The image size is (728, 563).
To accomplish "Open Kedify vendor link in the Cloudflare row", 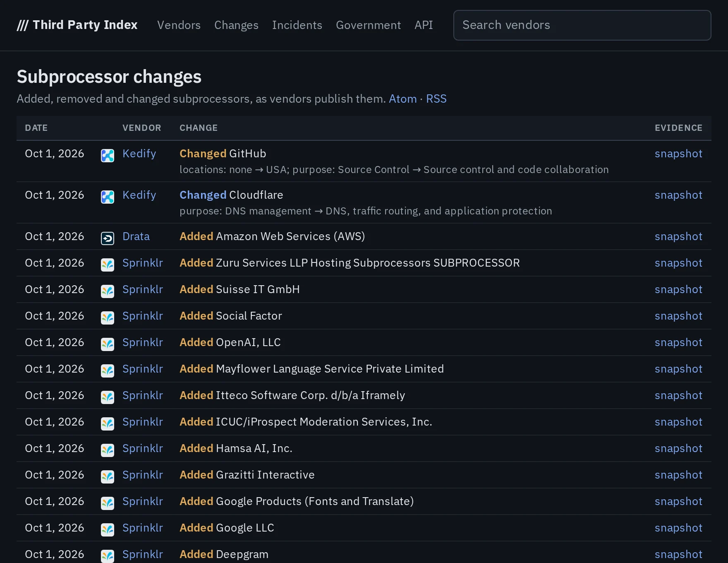I will (139, 195).
